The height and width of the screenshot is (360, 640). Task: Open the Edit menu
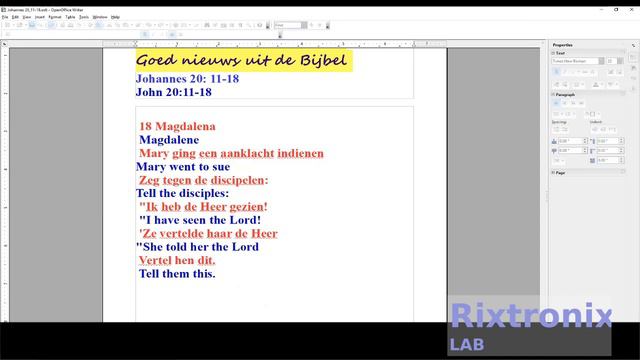click(15, 17)
